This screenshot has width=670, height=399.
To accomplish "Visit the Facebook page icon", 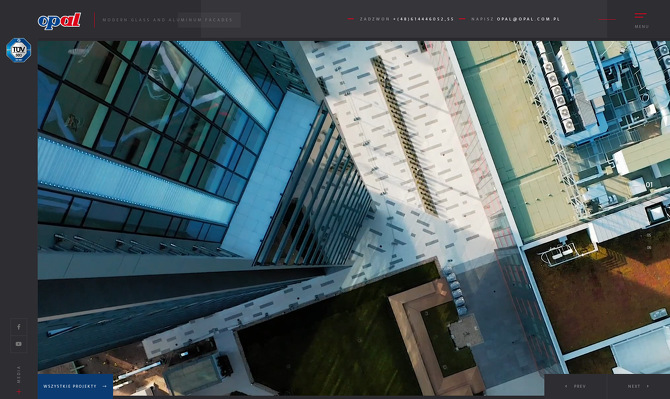I will [x=19, y=327].
